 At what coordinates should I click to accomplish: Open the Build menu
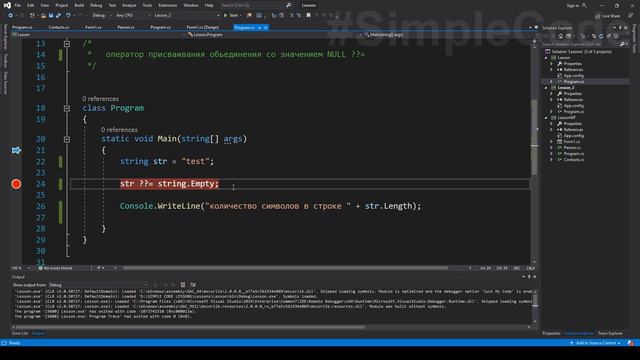[x=79, y=5]
